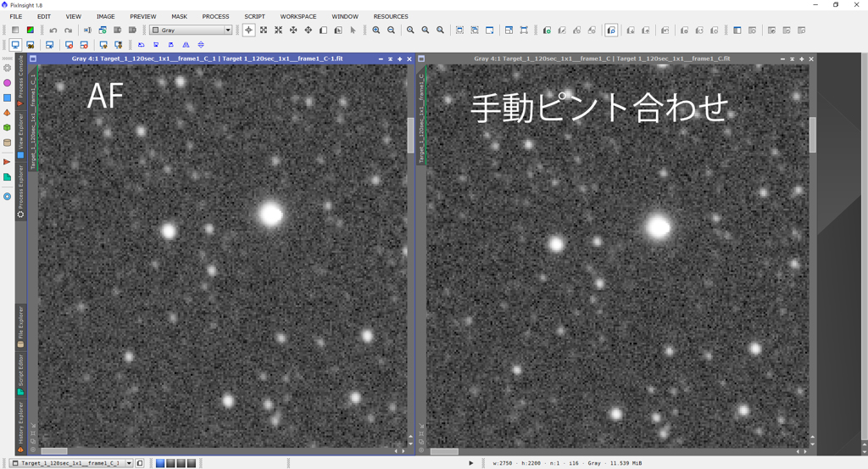
Task: Click the pink circle icon in left sidebar
Action: pyautogui.click(x=7, y=83)
